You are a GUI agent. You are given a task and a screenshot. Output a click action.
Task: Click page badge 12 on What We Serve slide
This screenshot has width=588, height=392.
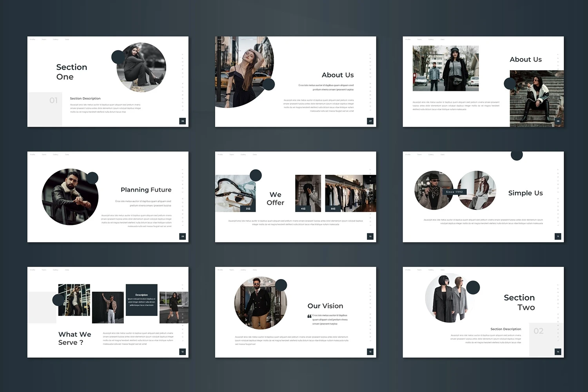click(x=182, y=352)
